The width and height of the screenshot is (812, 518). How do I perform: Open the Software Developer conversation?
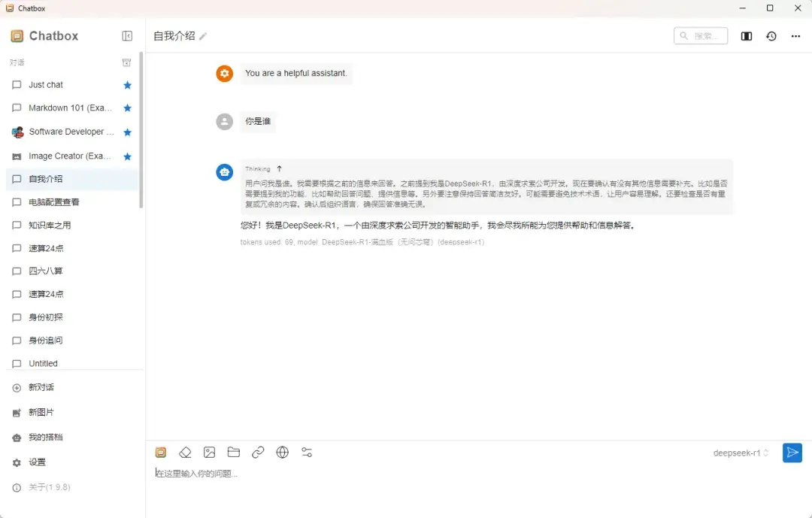point(72,132)
